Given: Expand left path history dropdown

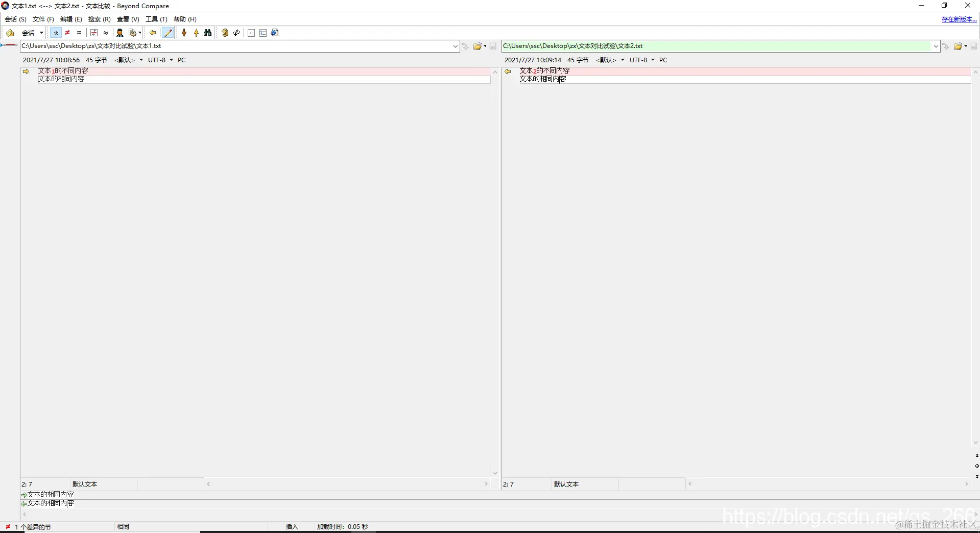Looking at the screenshot, I should (456, 46).
